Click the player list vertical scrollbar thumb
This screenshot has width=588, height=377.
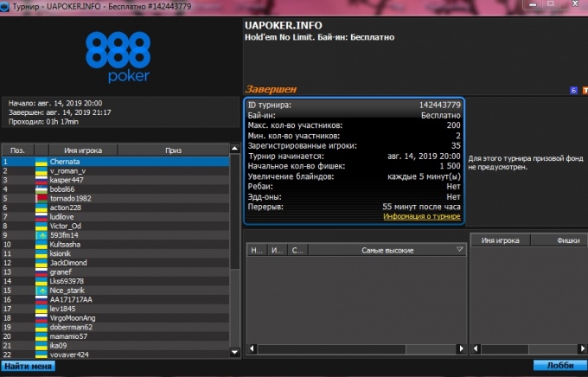pyautogui.click(x=234, y=211)
